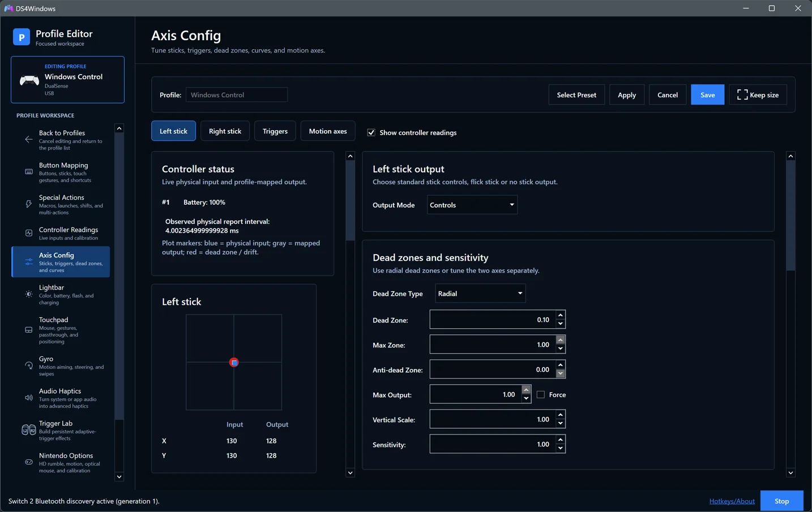Switch to the Right stick tab
This screenshot has height=512, width=812.
pyautogui.click(x=225, y=131)
